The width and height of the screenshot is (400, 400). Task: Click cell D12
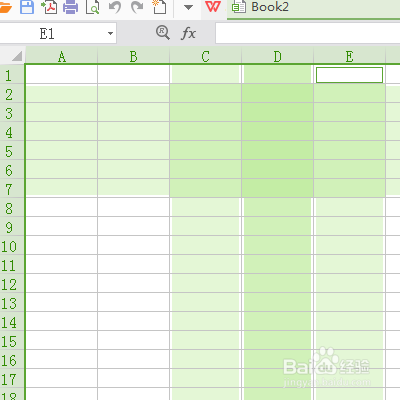pos(277,284)
